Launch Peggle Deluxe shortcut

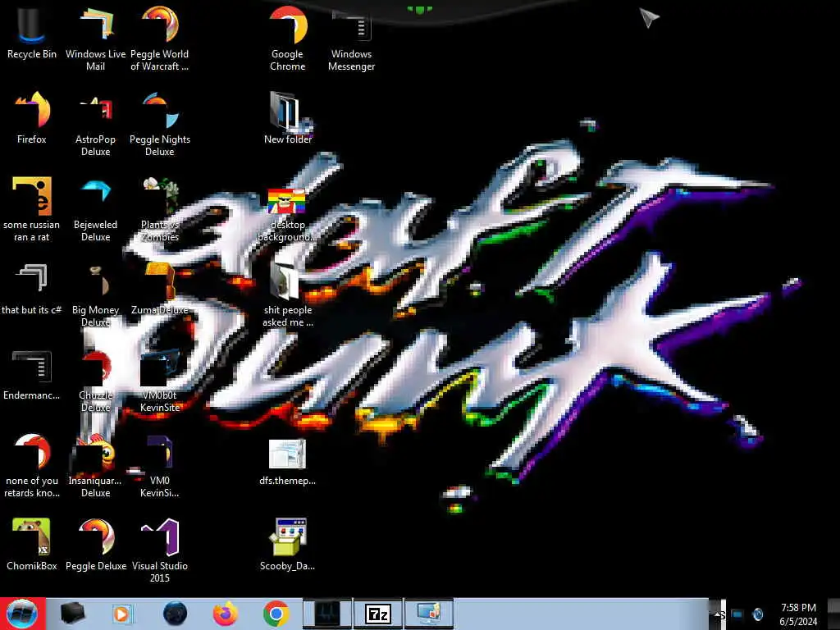click(x=95, y=544)
